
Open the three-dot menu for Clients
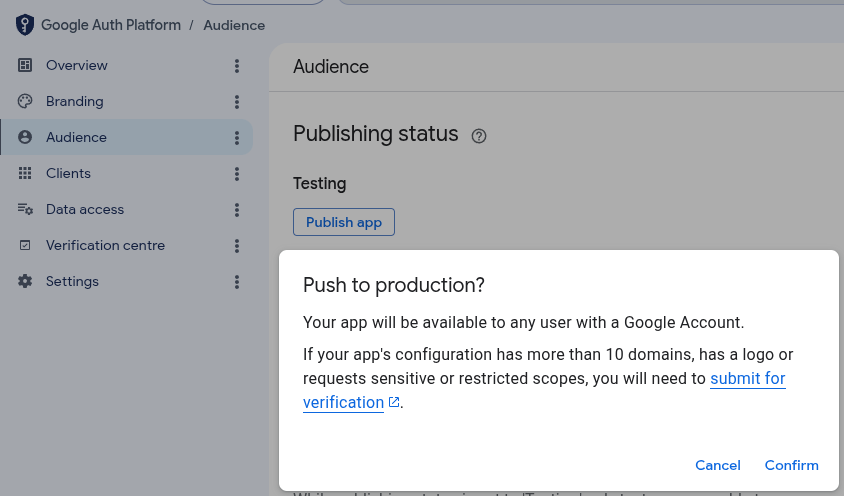237,174
